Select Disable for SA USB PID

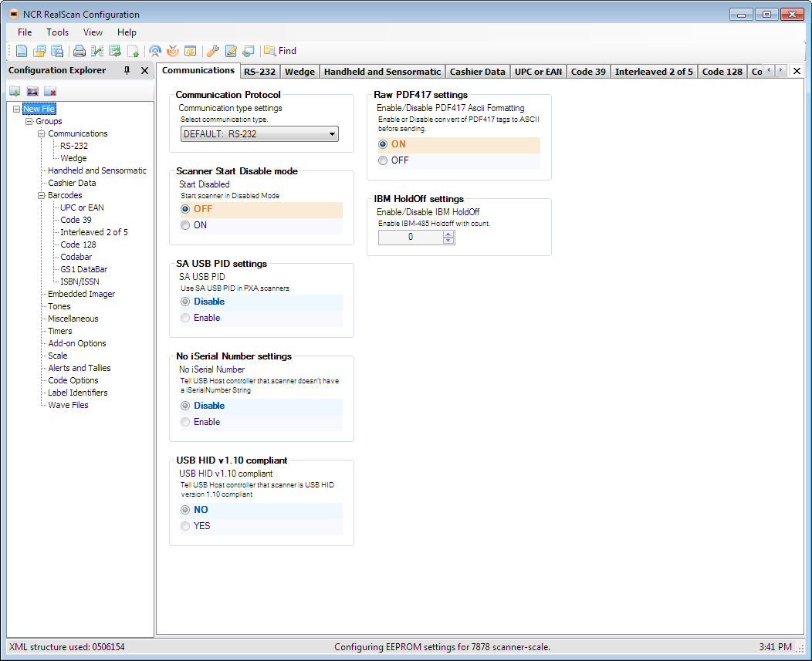tap(185, 302)
